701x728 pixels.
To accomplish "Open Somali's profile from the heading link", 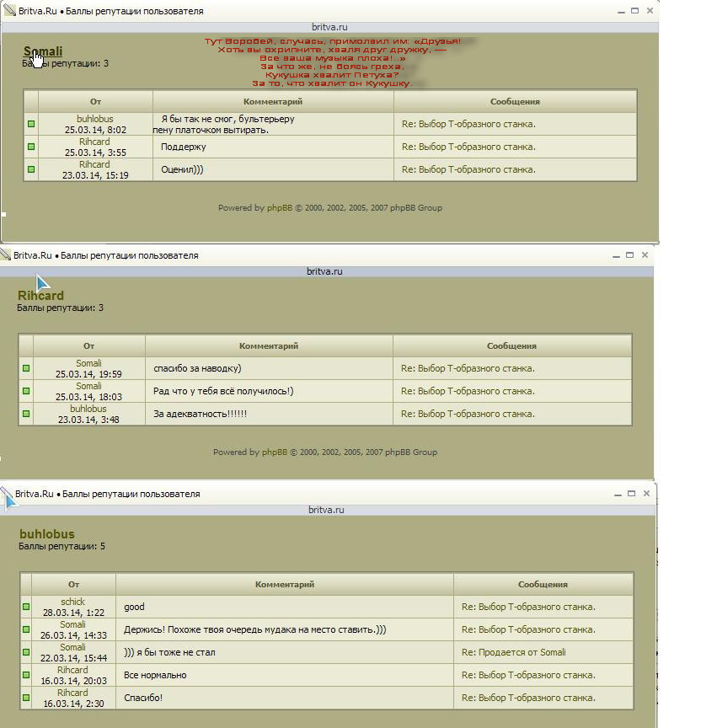I will coord(43,51).
